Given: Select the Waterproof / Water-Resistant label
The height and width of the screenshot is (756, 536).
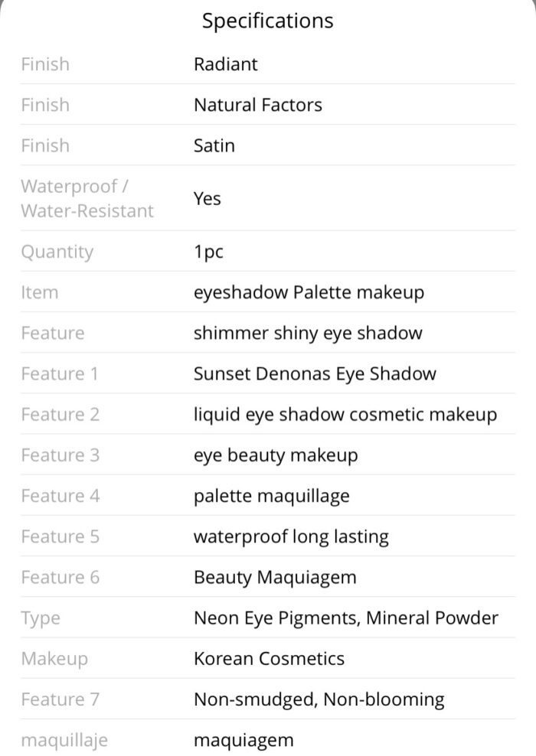Looking at the screenshot, I should point(87,198).
